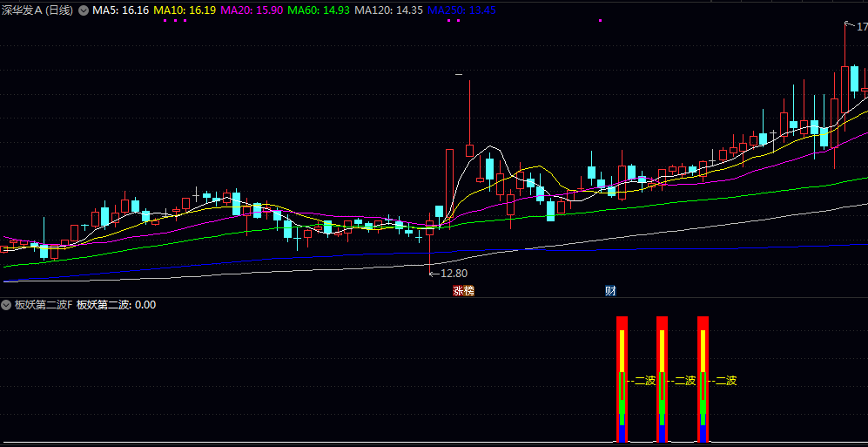Select the MA120: 14.35 label
This screenshot has height=447, width=868.
pyautogui.click(x=388, y=10)
